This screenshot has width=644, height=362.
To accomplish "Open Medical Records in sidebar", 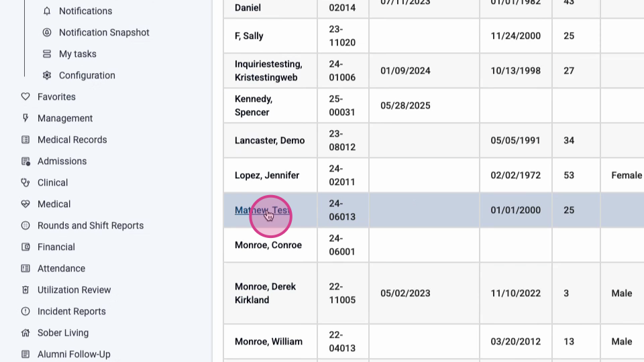I will [x=72, y=139].
